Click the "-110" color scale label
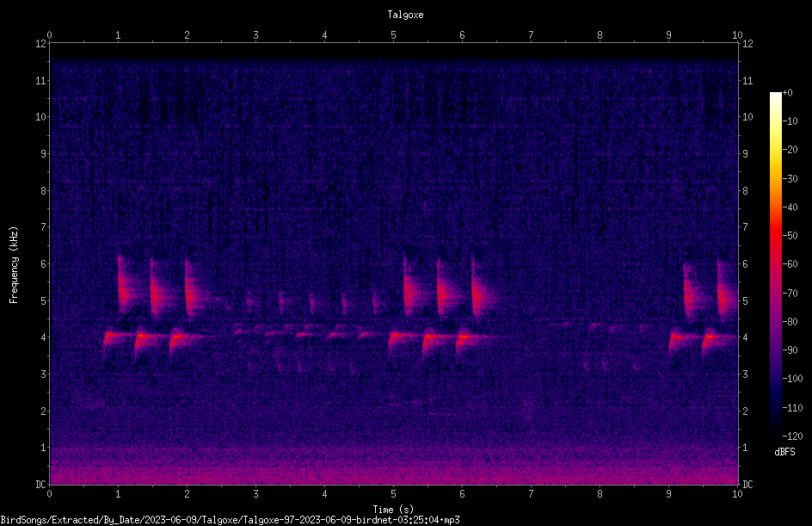Screen dimensions: 812x526 [793, 408]
